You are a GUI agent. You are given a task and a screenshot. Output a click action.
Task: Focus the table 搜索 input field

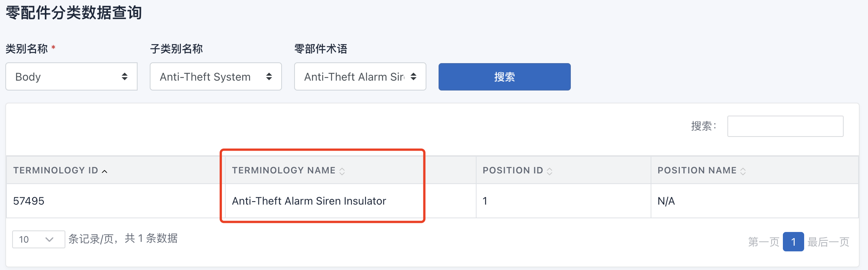[x=785, y=126]
